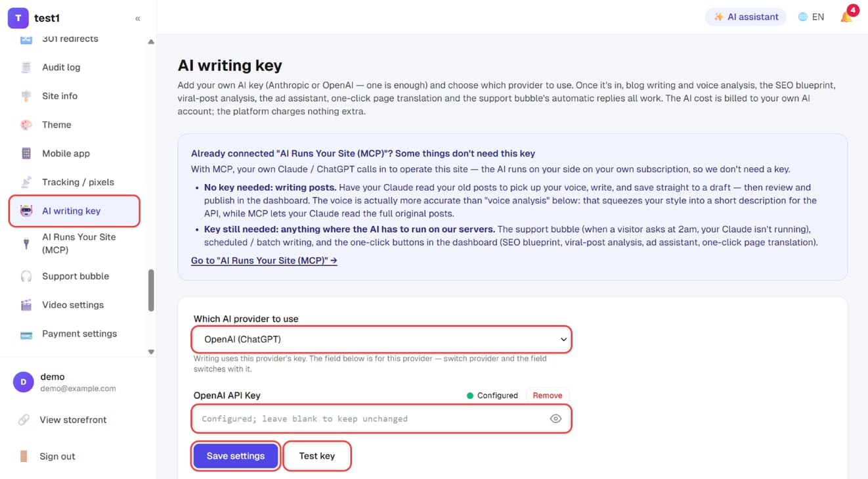868x479 pixels.
Task: Click the globe language icon
Action: click(802, 17)
